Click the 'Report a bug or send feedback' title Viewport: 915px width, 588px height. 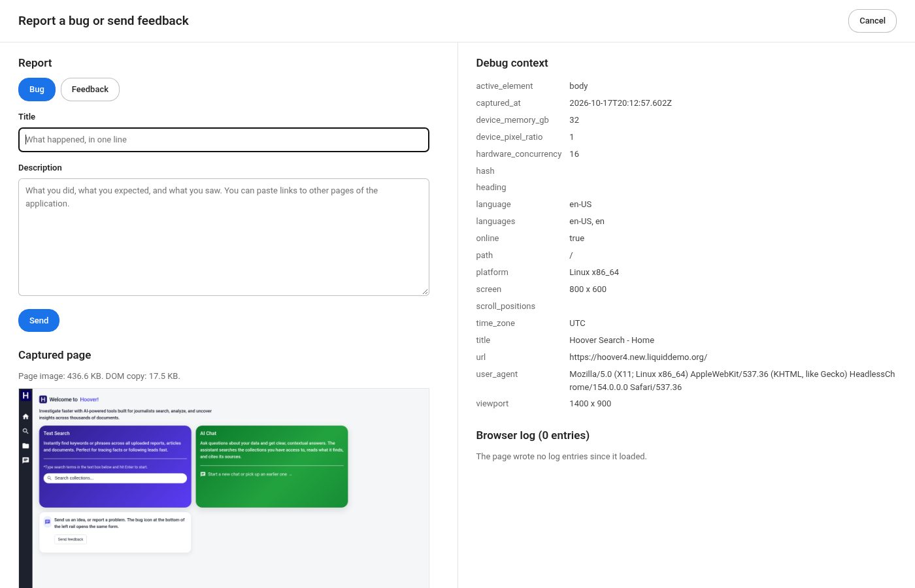pyautogui.click(x=103, y=21)
